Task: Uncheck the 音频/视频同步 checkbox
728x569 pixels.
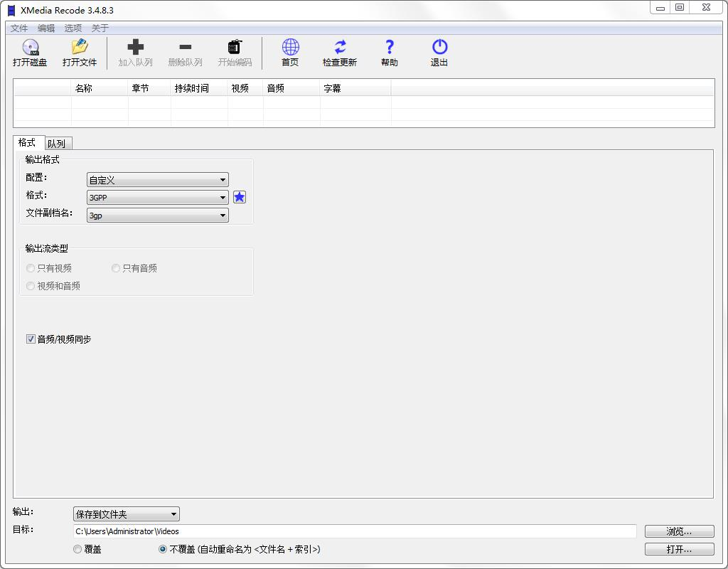Action: (x=31, y=339)
